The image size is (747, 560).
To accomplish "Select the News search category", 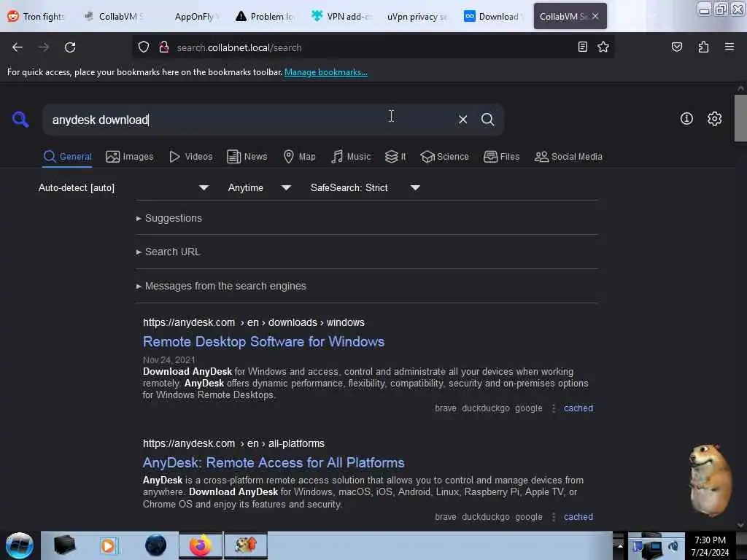I will coord(247,156).
